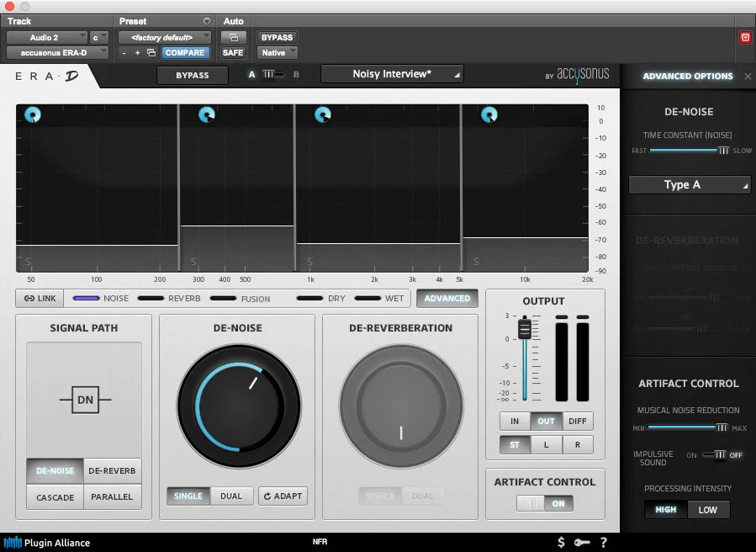The height and width of the screenshot is (552, 756).
Task: Click the plugin automation enable icon
Action: (x=233, y=38)
